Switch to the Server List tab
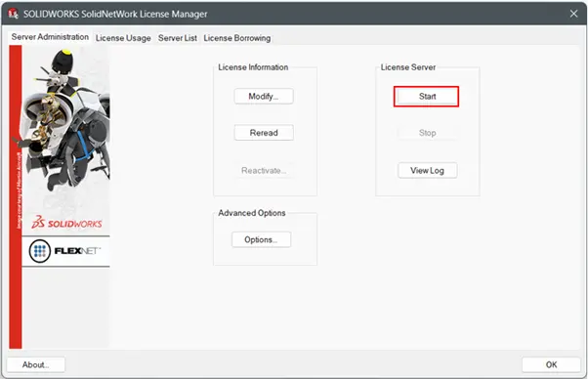 tap(178, 38)
